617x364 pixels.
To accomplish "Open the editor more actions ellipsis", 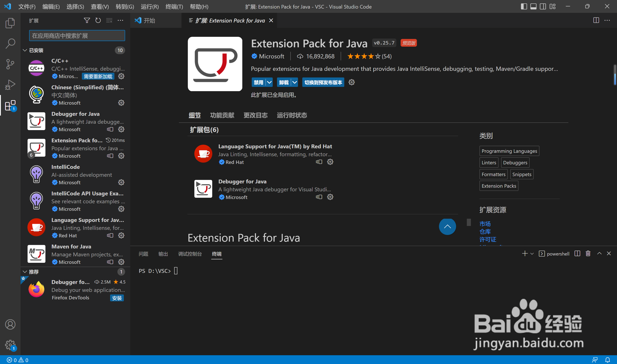I will click(607, 20).
